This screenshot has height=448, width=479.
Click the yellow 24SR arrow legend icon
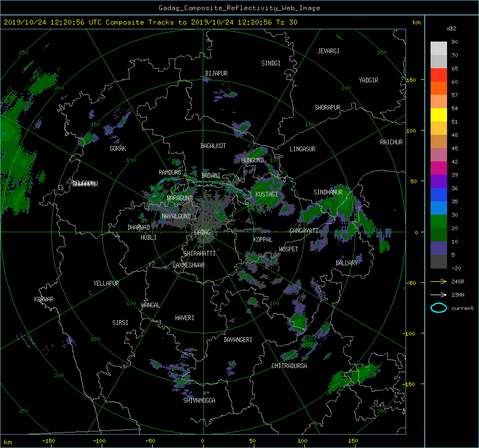[x=439, y=281]
